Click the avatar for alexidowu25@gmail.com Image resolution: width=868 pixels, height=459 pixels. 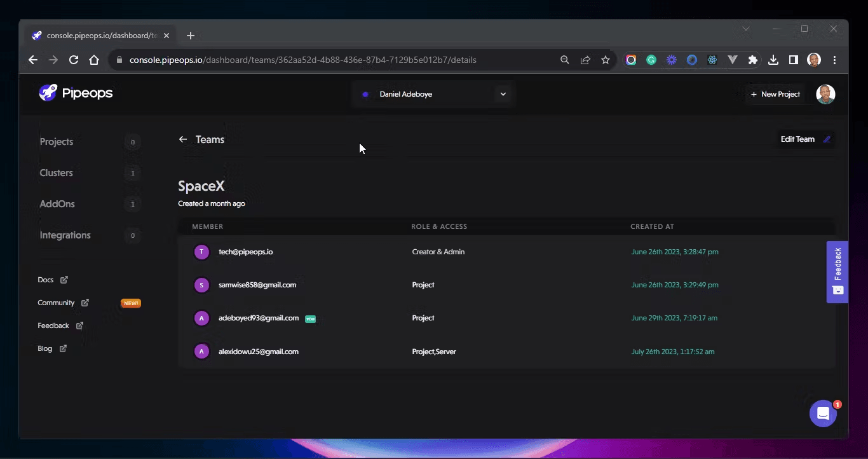[201, 351]
